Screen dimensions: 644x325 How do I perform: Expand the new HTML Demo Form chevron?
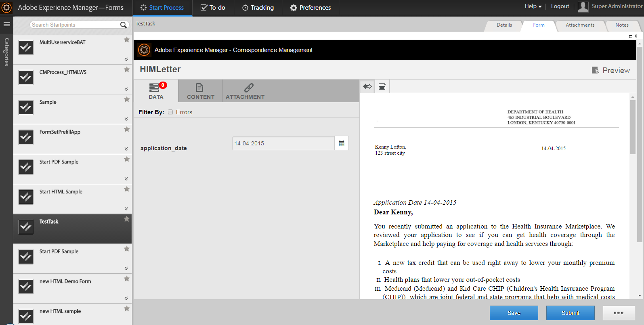[x=126, y=298]
